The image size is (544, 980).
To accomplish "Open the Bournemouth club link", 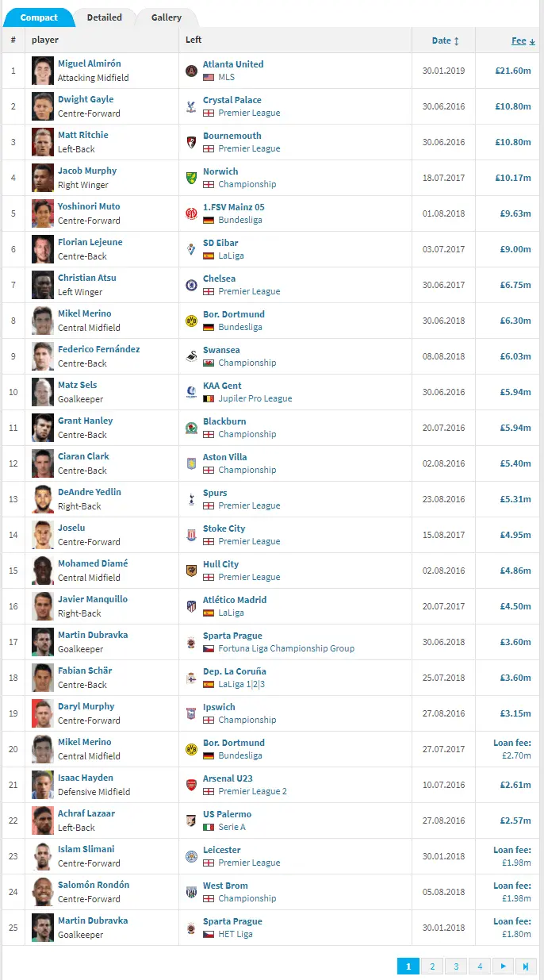I will [232, 136].
